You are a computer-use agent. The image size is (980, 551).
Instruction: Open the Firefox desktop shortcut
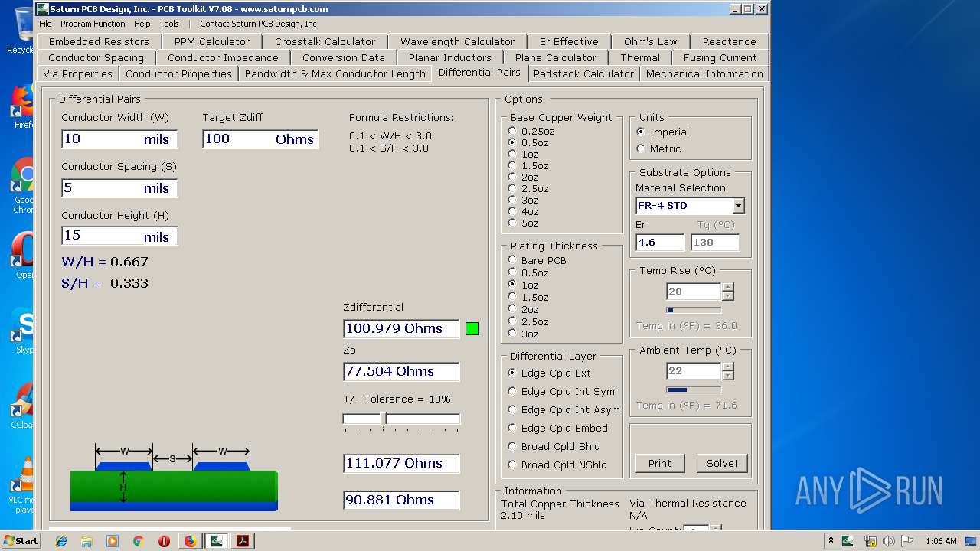click(x=23, y=106)
